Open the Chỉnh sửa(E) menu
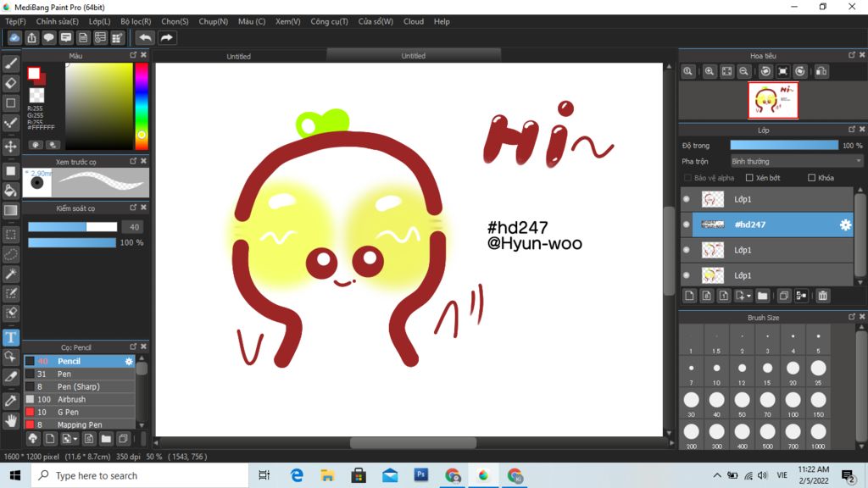 pyautogui.click(x=57, y=21)
